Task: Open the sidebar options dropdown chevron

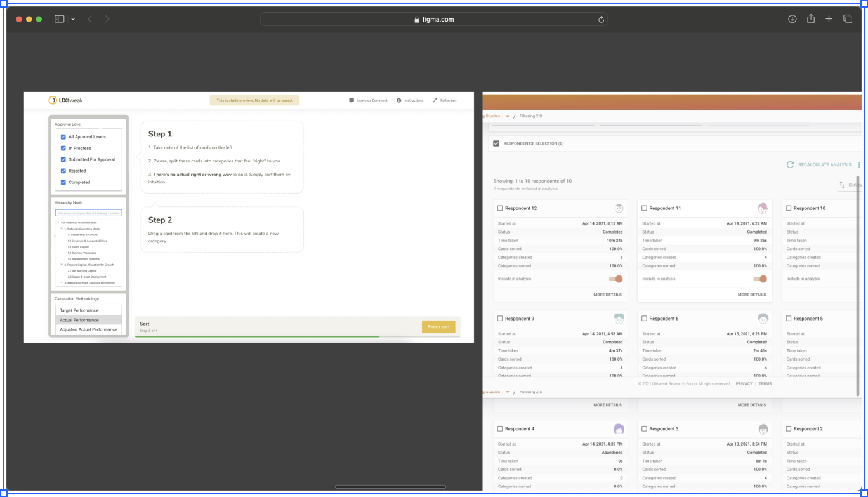Action: coord(73,19)
